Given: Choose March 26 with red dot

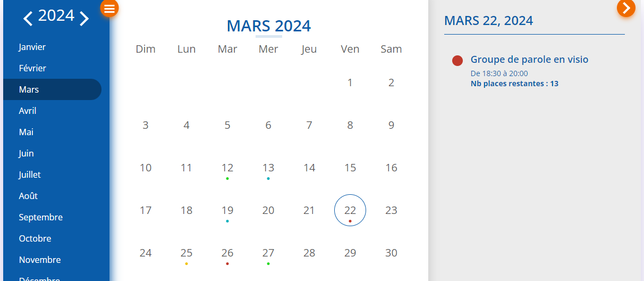Looking at the screenshot, I should click(x=227, y=253).
